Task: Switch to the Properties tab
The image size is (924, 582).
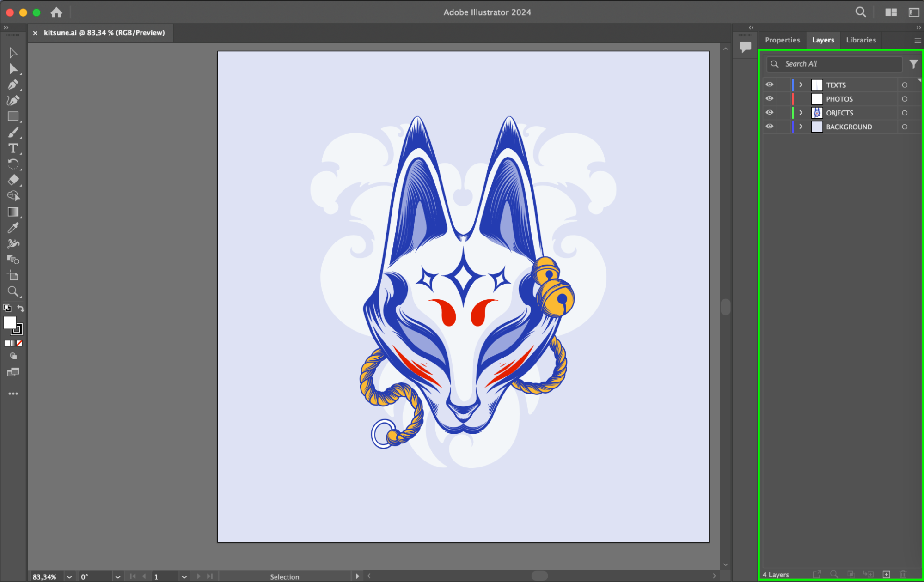Action: 782,40
